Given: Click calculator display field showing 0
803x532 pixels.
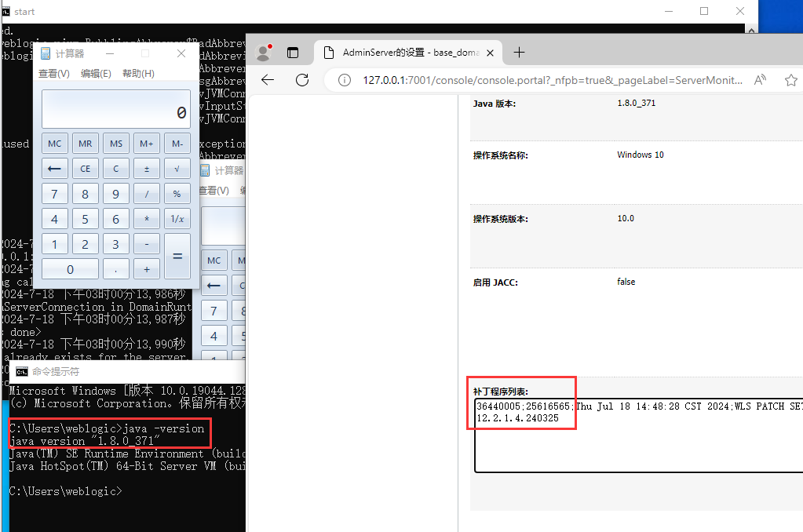Looking at the screenshot, I should [116, 109].
